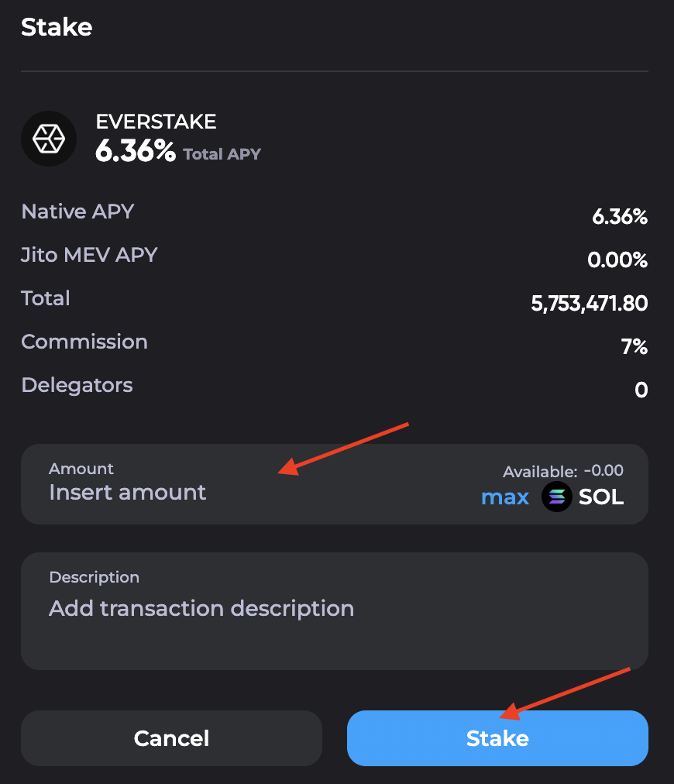Screen dimensions: 674x784
Task: Select max available amount
Action: pyautogui.click(x=505, y=497)
